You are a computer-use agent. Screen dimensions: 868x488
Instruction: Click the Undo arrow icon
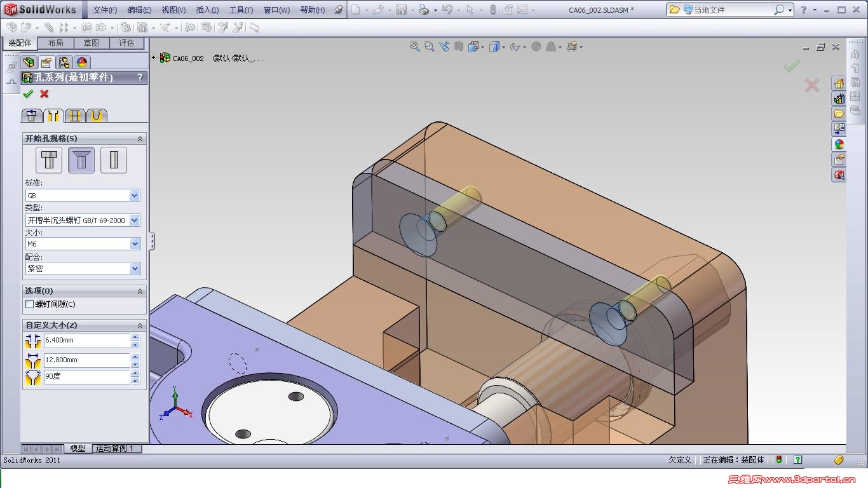point(447,10)
